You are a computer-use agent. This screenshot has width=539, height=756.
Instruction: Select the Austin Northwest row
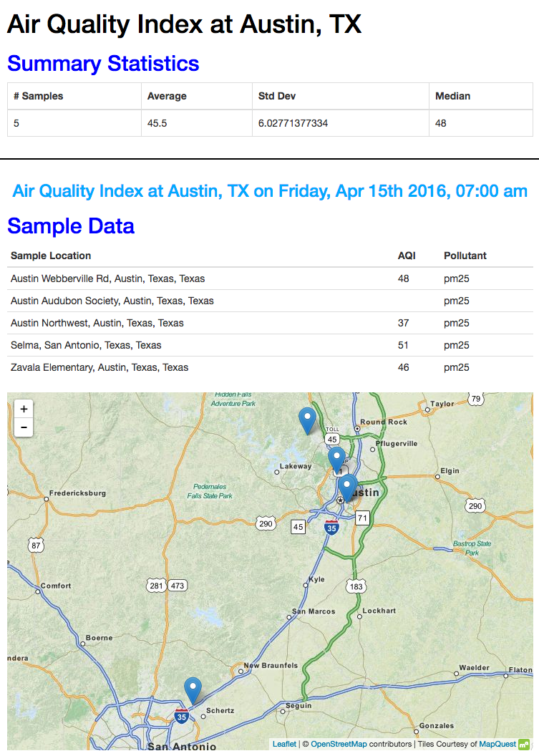(x=270, y=323)
